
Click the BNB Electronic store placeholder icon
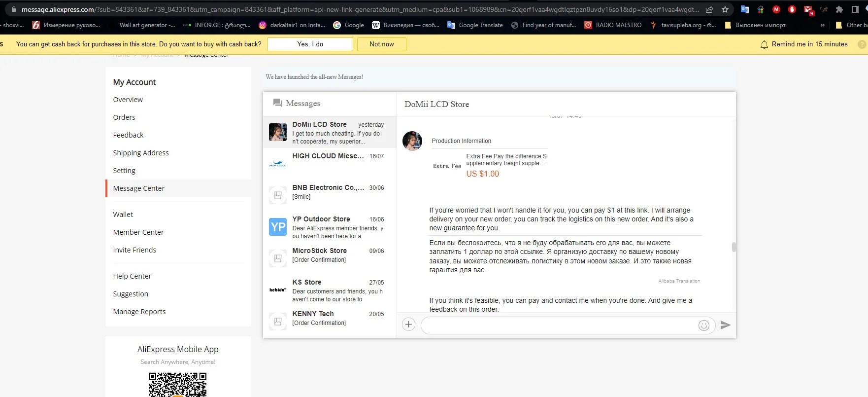[x=278, y=195]
